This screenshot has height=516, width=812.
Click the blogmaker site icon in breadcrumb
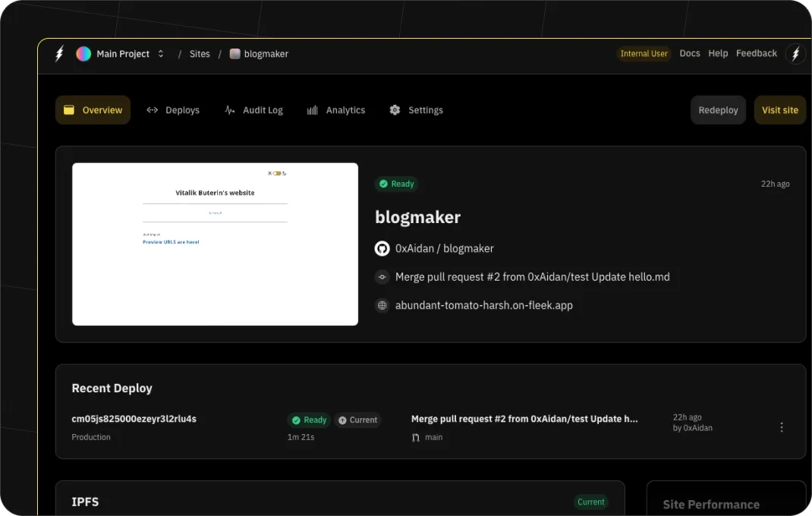[235, 54]
